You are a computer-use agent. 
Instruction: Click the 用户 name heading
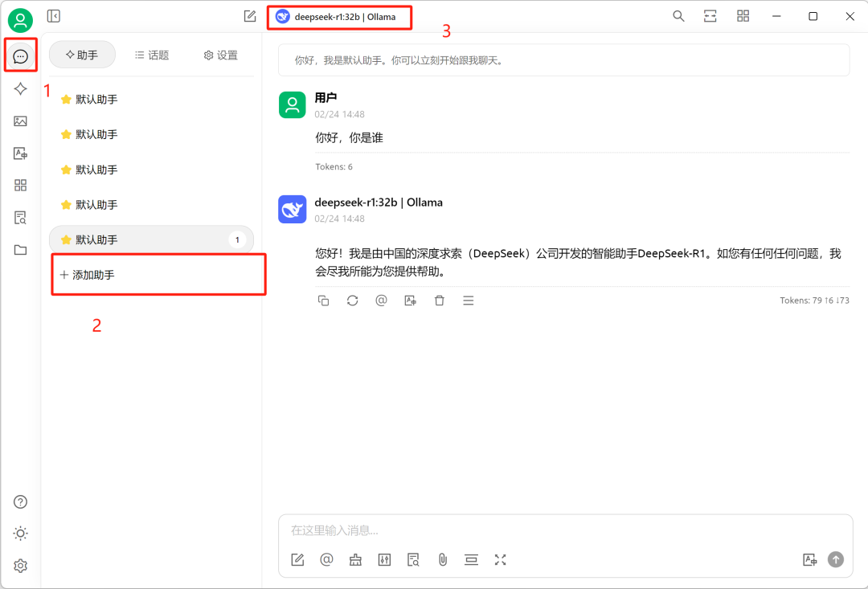pos(325,98)
